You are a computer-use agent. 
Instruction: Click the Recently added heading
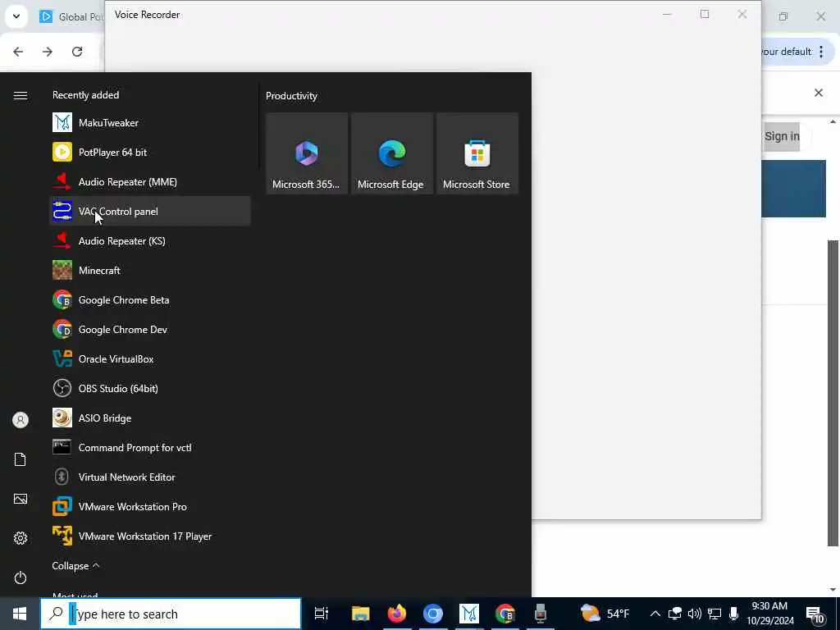coord(85,95)
